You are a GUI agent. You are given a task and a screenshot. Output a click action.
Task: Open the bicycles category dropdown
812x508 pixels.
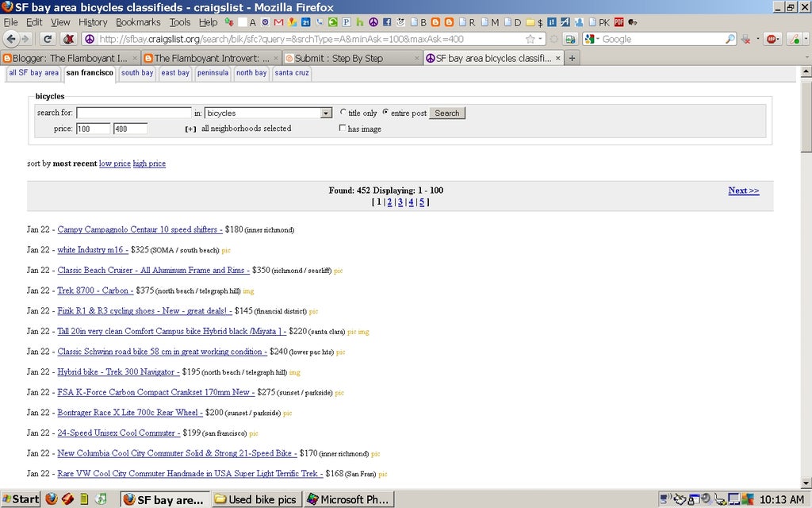pos(325,114)
